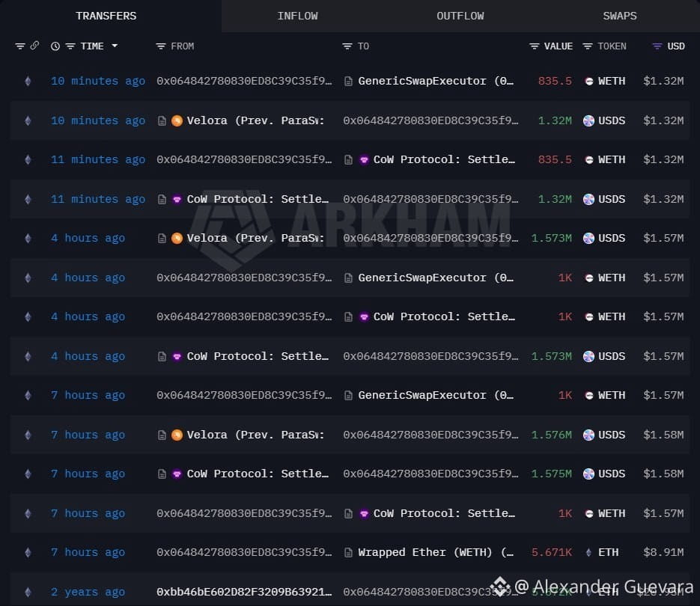
Task: Open the USD column filter
Action: [x=657, y=46]
